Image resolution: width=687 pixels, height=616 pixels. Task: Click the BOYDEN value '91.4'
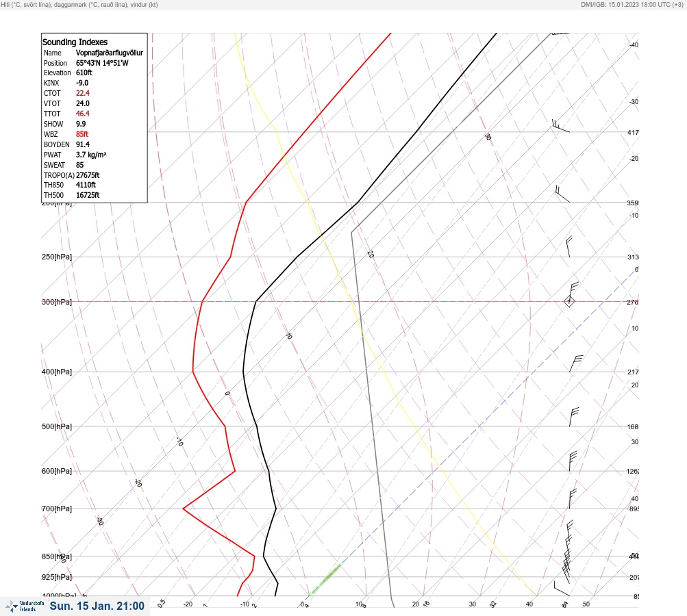[x=83, y=144]
